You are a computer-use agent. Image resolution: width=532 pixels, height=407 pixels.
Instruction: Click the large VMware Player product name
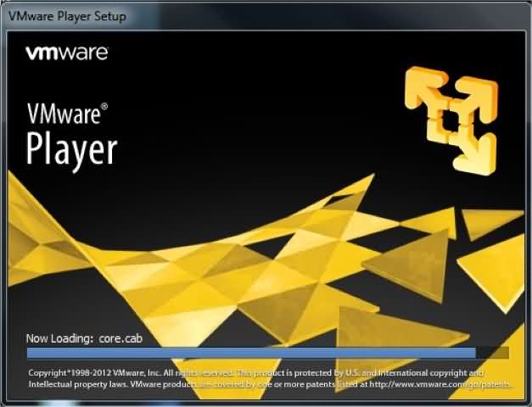pyautogui.click(x=71, y=137)
